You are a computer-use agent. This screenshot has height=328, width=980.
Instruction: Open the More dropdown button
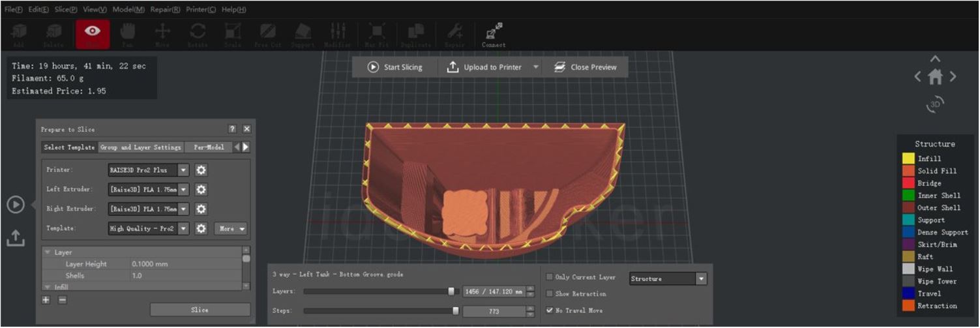pos(231,229)
